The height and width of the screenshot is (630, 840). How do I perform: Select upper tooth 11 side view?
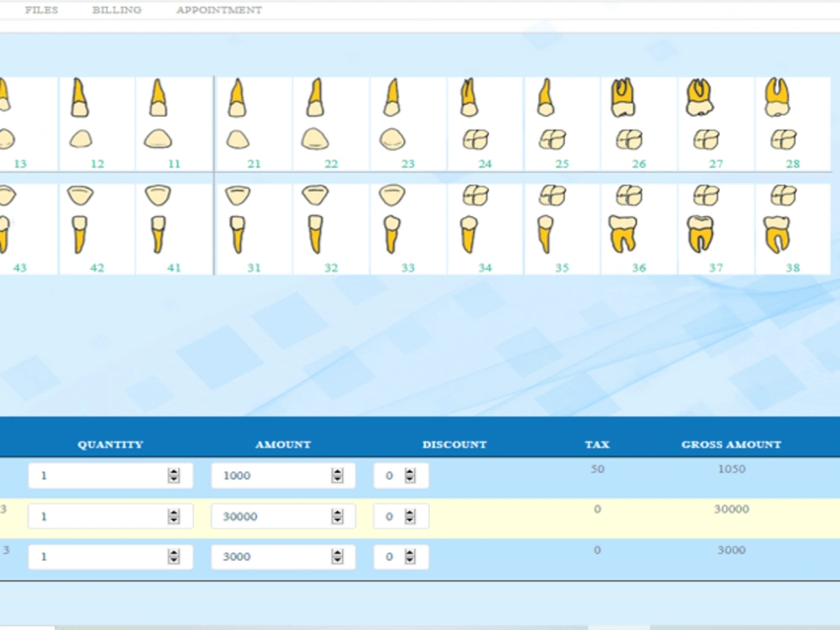(x=158, y=98)
